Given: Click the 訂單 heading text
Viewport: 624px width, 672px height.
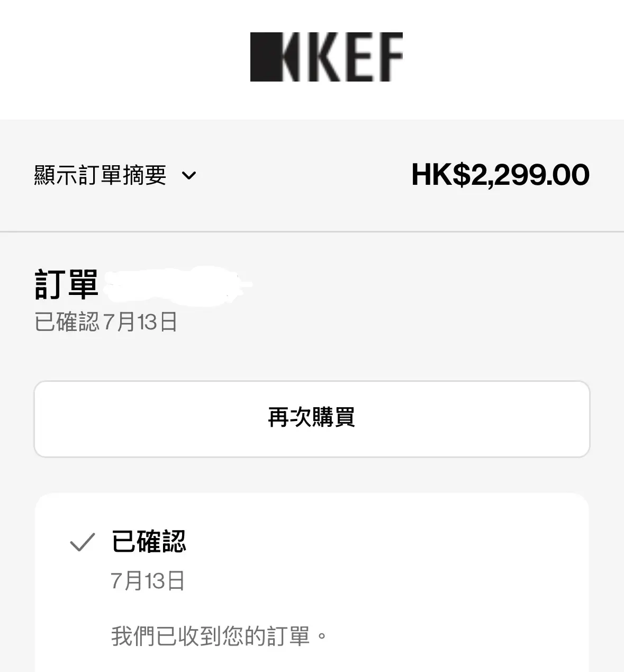Looking at the screenshot, I should 67,284.
